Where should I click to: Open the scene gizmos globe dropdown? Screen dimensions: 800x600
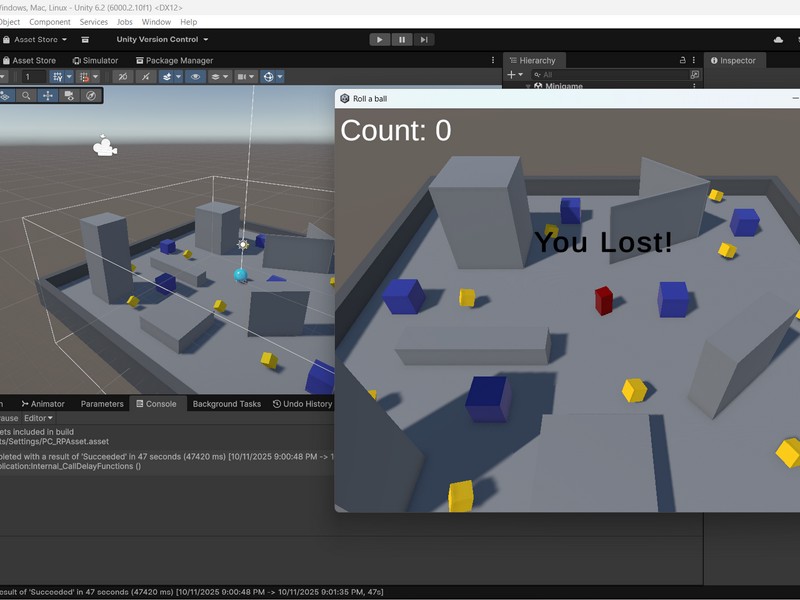(272, 77)
